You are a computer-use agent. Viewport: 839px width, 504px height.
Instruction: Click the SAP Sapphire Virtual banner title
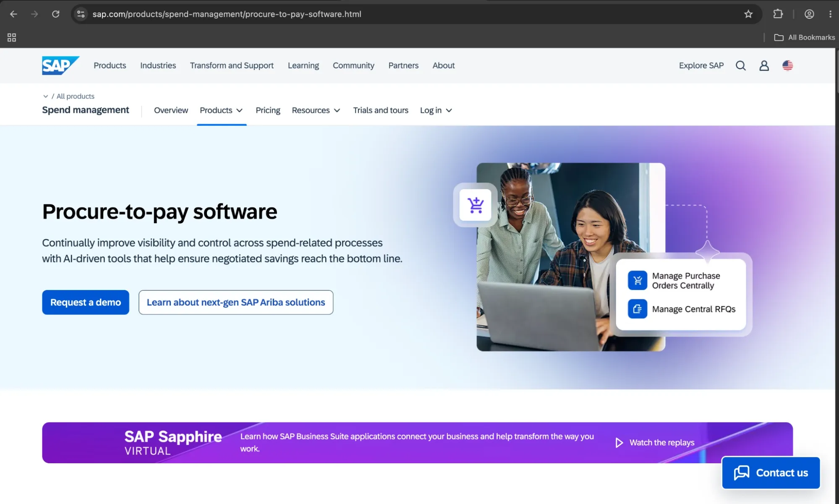coord(173,443)
